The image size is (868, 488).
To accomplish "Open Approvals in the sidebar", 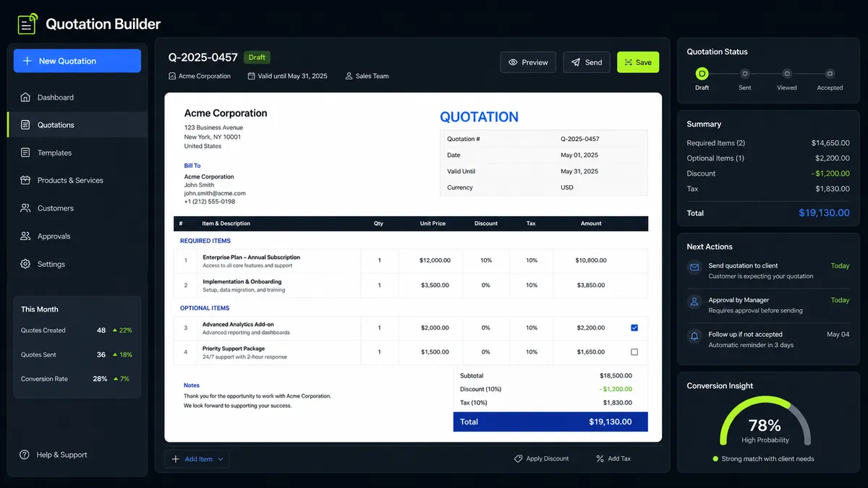I will pos(77,236).
